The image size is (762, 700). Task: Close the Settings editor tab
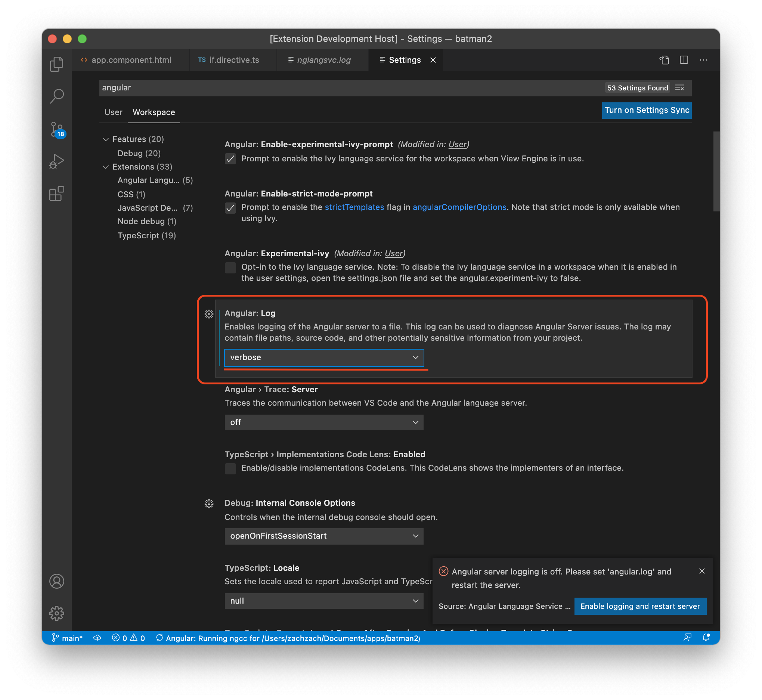433,60
